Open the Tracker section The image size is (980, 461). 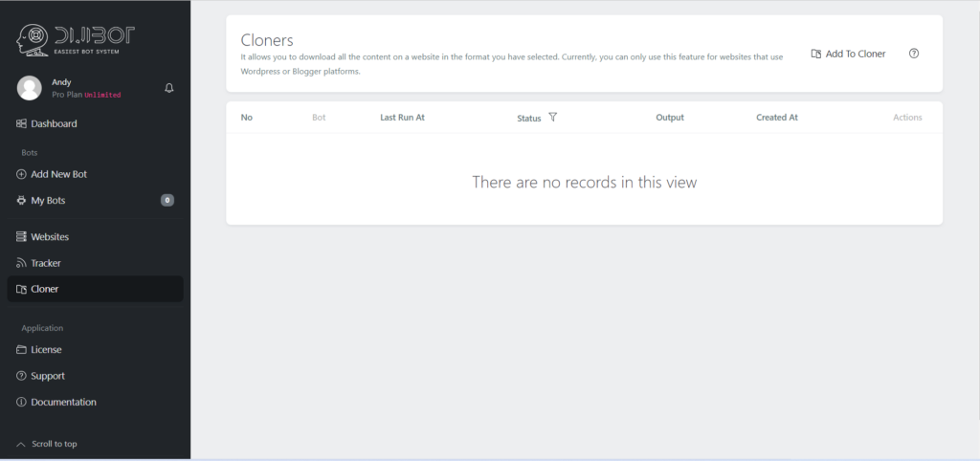(95, 263)
